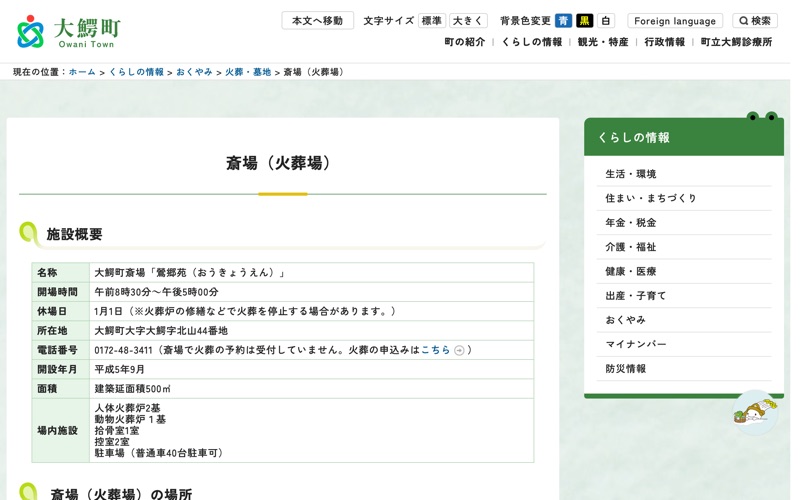The image size is (800, 500).
Task: Go to ホーム in breadcrumb
Action: pos(82,72)
